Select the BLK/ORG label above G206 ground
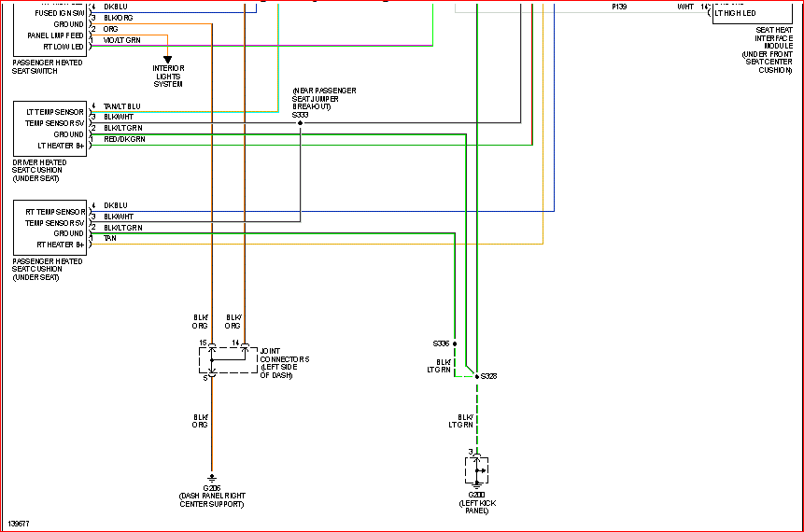The image size is (804, 532). [201, 421]
